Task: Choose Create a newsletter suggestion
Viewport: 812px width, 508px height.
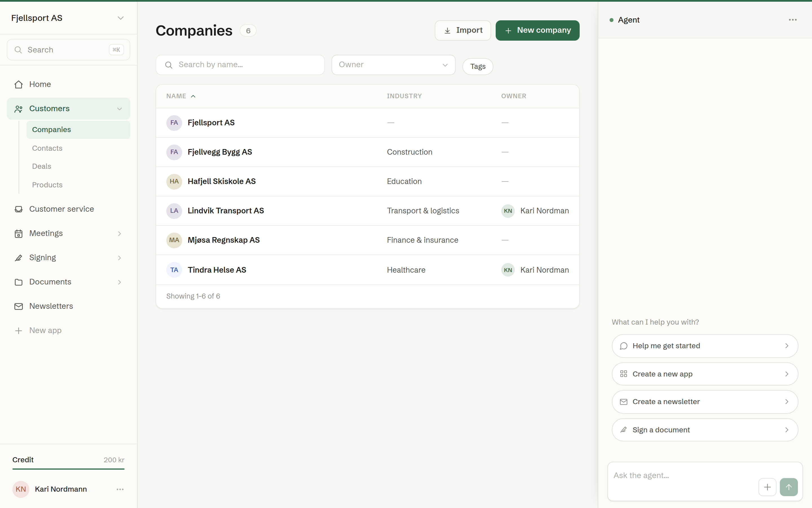Action: tap(705, 402)
